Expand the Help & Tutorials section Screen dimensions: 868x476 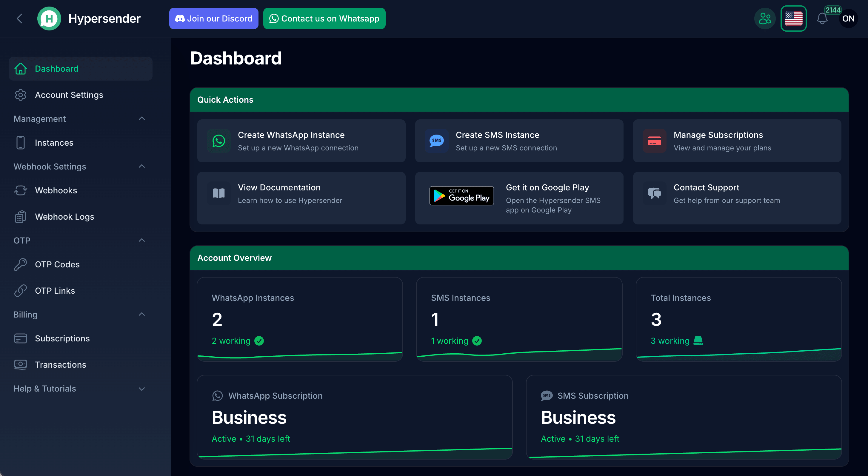point(142,389)
